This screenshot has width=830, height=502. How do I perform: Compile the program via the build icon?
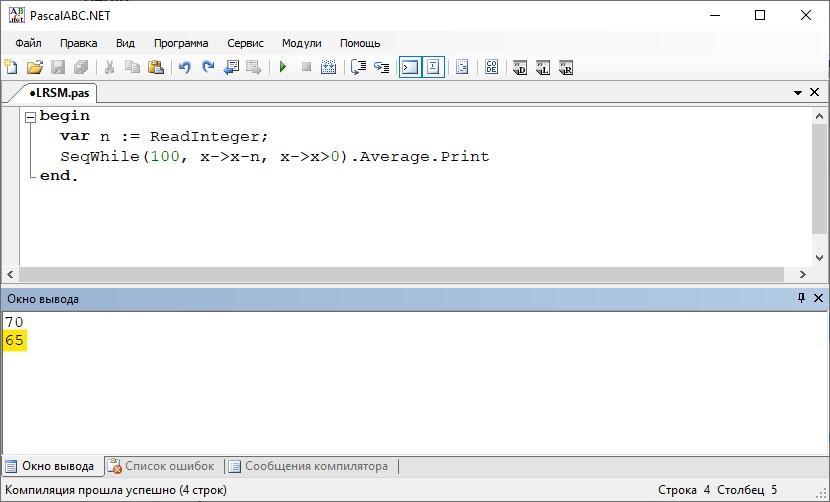point(329,67)
